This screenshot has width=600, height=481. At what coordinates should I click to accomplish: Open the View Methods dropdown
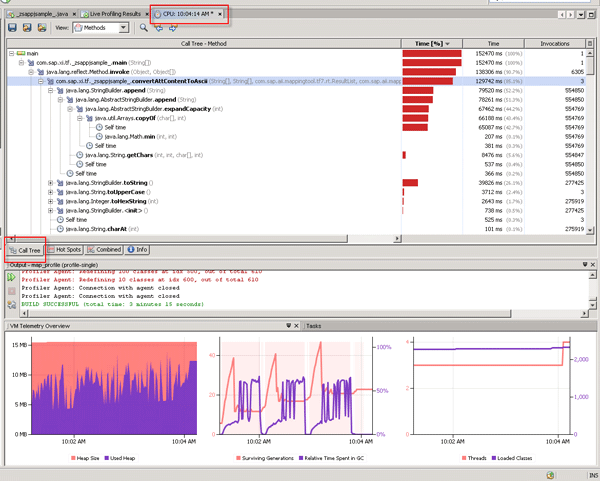coord(101,28)
